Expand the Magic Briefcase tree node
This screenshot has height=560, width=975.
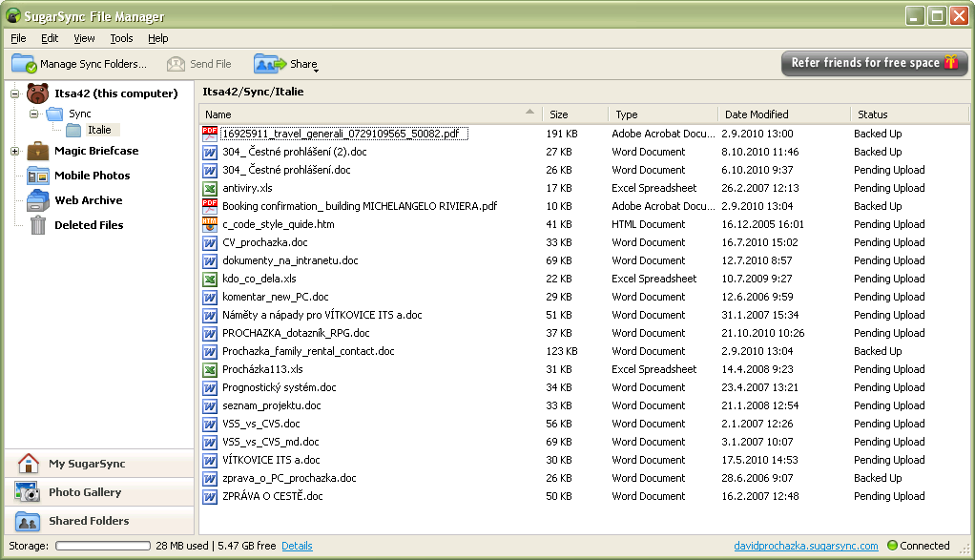click(x=14, y=151)
